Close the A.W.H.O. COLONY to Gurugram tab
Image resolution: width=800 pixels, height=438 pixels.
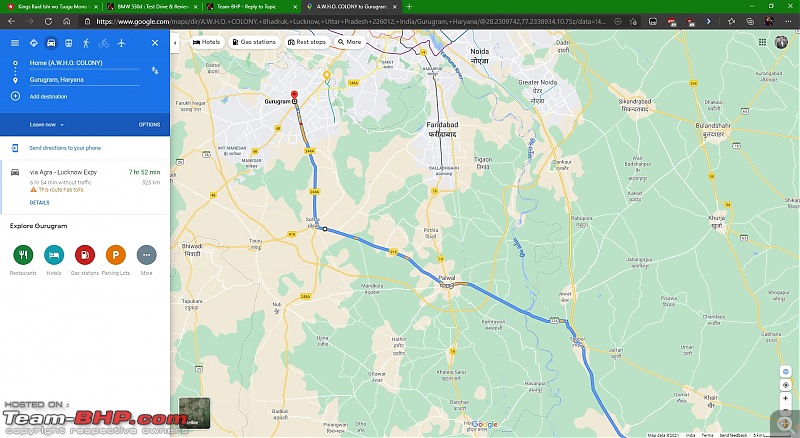394,7
